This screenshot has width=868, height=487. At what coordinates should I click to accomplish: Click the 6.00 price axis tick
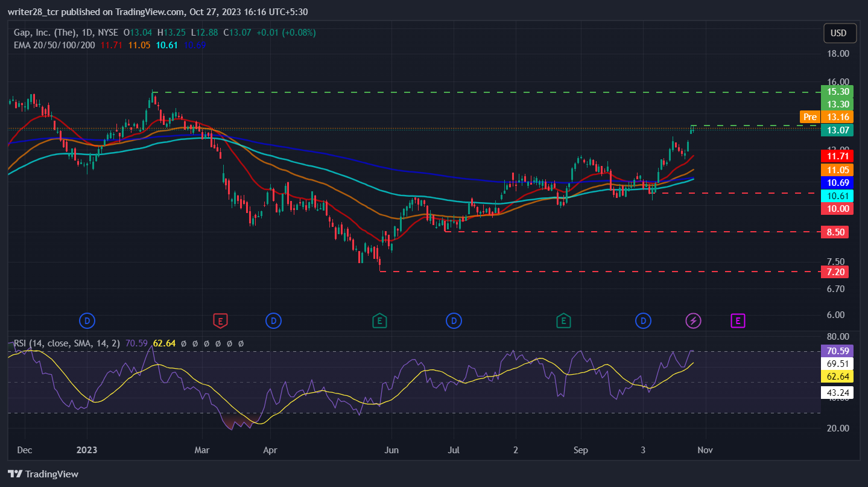pos(837,314)
